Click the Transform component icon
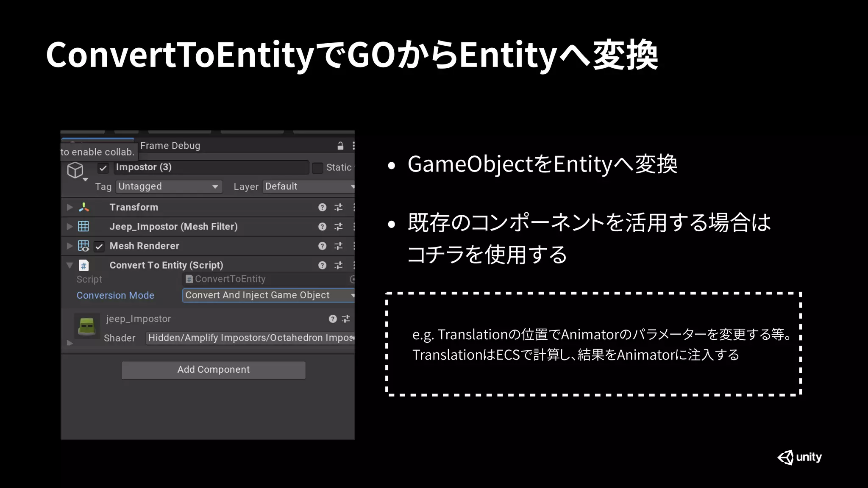The height and width of the screenshot is (488, 868). click(84, 207)
